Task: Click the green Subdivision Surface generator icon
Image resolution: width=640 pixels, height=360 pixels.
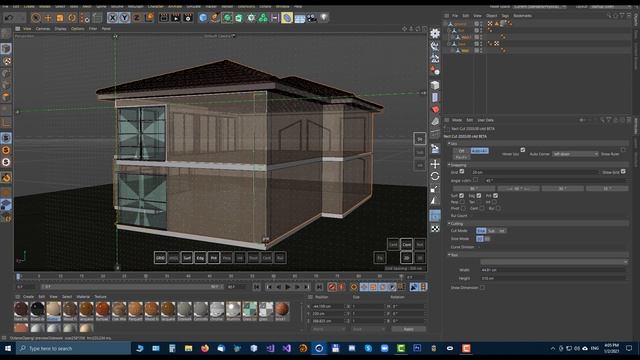Action: pyautogui.click(x=227, y=18)
